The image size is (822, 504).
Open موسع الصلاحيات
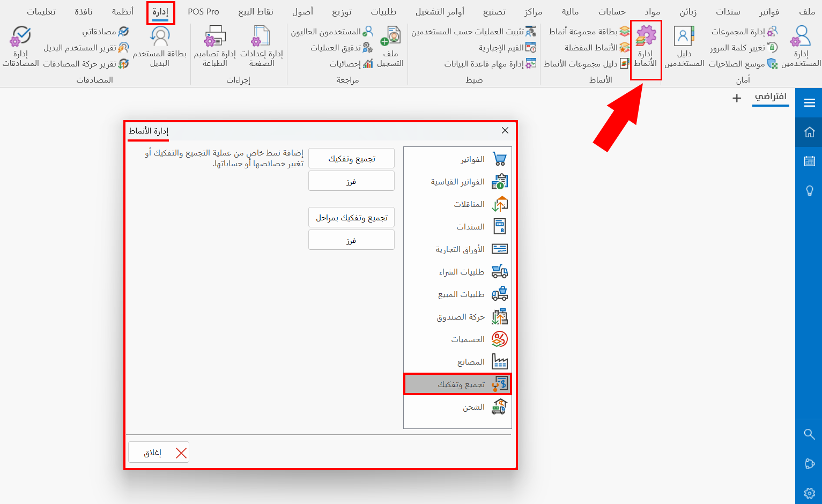[x=743, y=64]
